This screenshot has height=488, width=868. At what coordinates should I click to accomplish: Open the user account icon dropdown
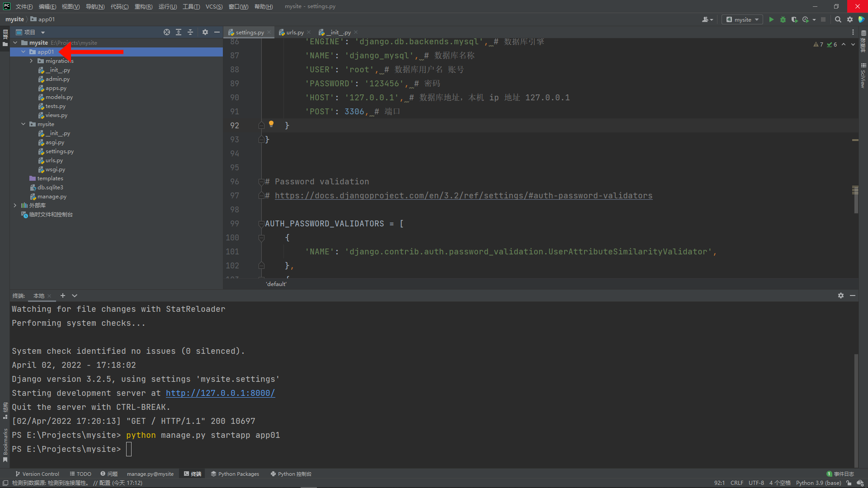[708, 19]
